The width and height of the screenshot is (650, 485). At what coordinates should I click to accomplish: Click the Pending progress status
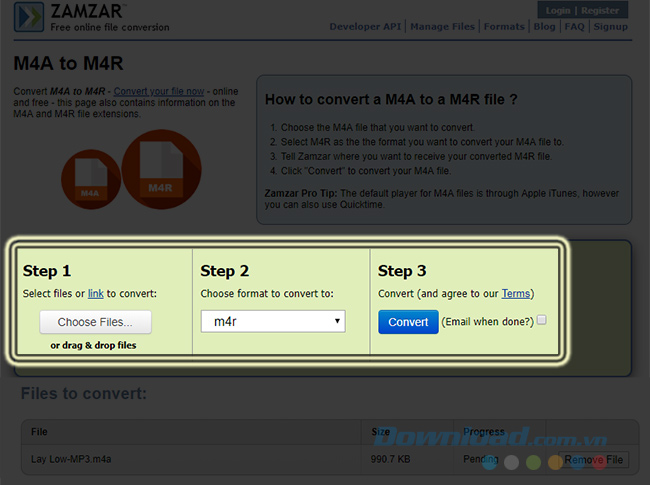(x=480, y=459)
